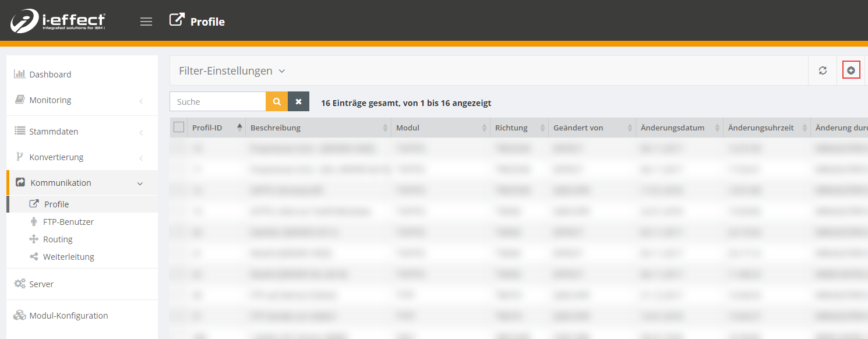Open Dashboard from the sidebar
The width and height of the screenshot is (868, 339).
point(50,75)
